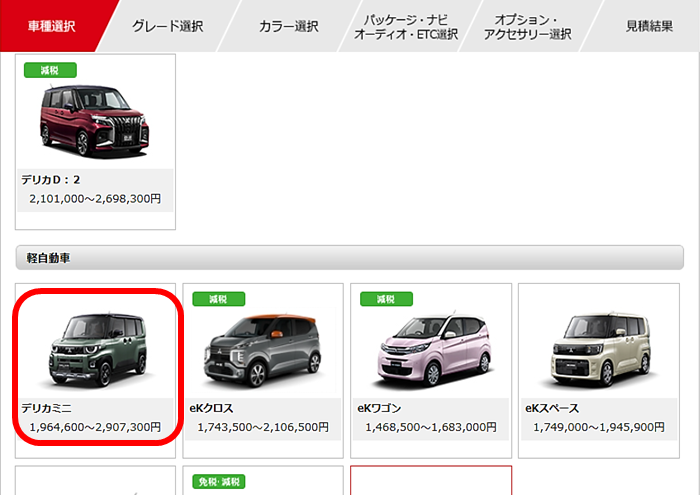700x495 pixels.
Task: Click the 減税 badge on eKクロス
Action: coord(217,299)
